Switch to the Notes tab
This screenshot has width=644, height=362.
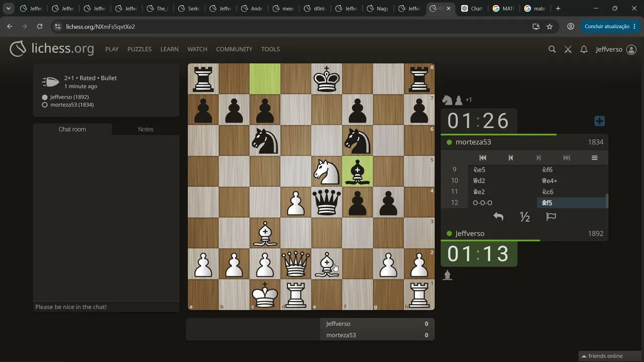click(x=145, y=129)
